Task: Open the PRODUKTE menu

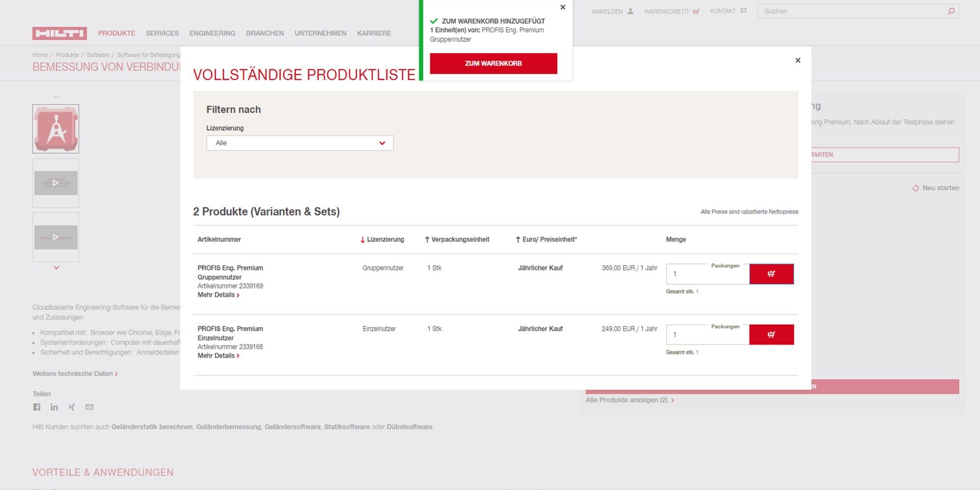Action: pyautogui.click(x=116, y=33)
